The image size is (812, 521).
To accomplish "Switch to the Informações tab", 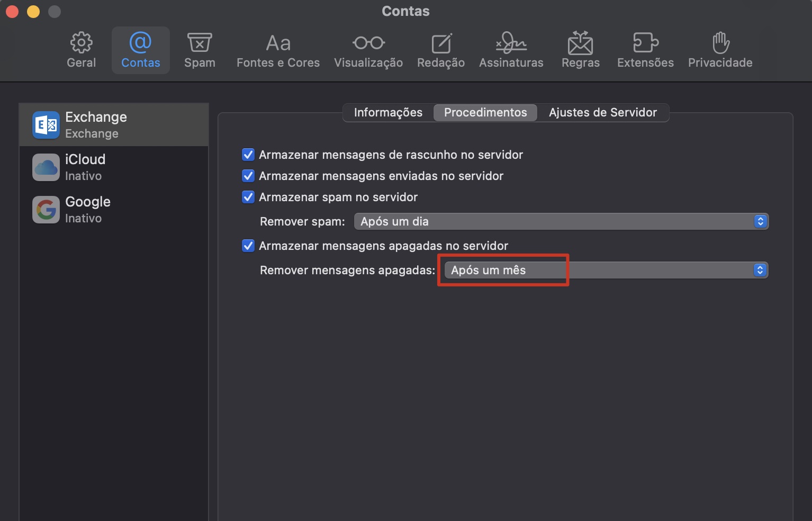I will pyautogui.click(x=387, y=112).
